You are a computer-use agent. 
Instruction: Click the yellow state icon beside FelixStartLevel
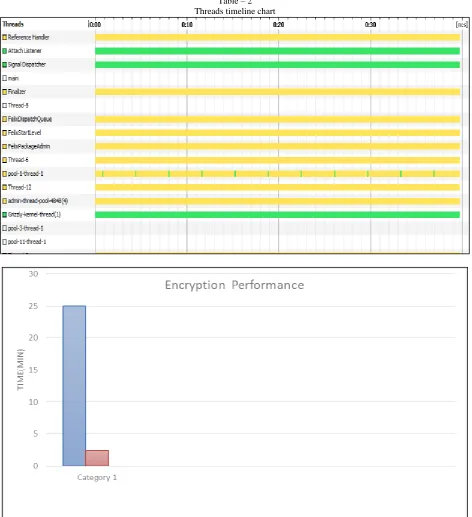[x=5, y=133]
